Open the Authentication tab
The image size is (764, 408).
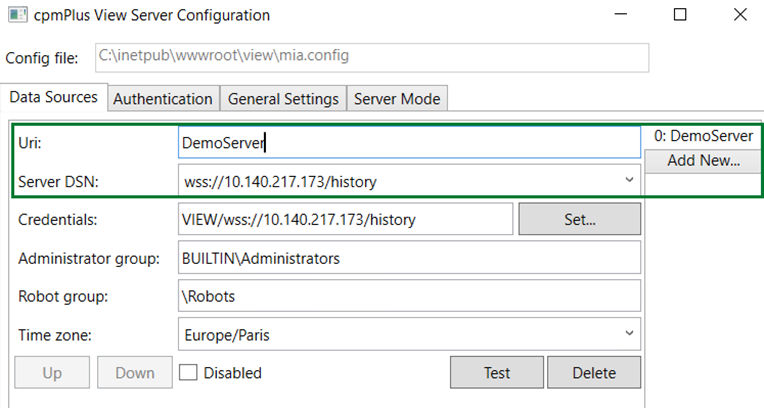163,99
